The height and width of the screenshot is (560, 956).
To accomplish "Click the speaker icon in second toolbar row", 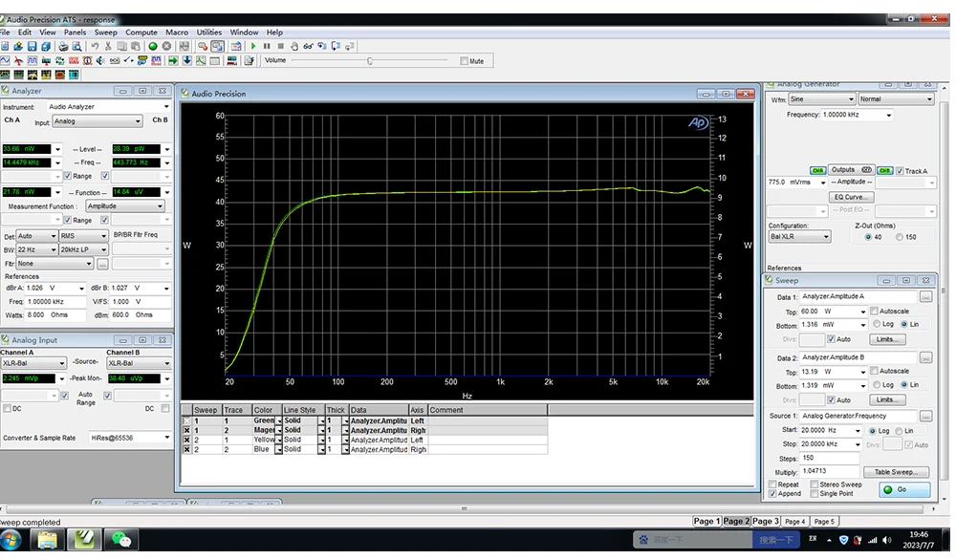I will (x=100, y=61).
